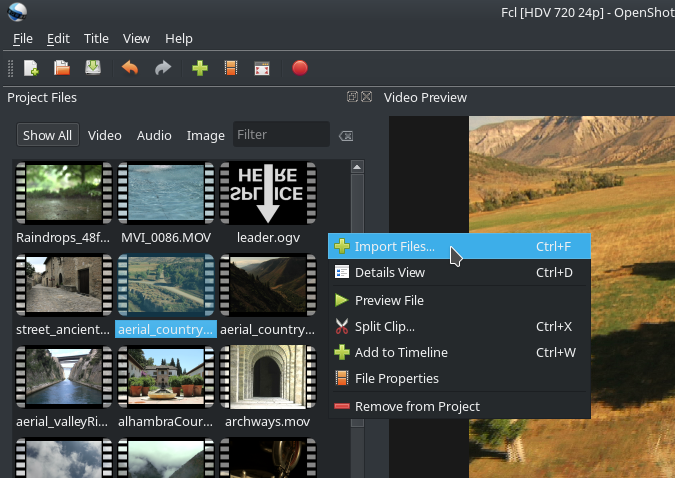Click the green plus Import Files toolbar icon

[x=199, y=68]
